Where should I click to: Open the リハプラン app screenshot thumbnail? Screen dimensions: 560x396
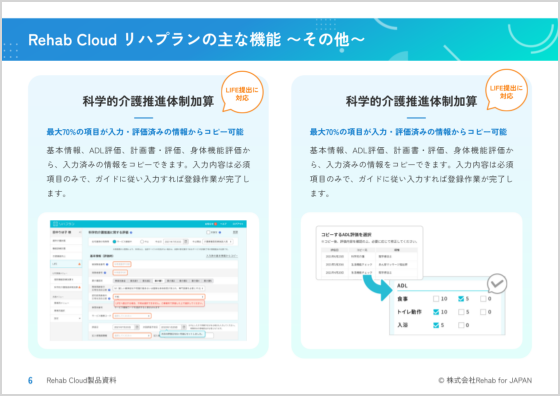pyautogui.click(x=148, y=280)
